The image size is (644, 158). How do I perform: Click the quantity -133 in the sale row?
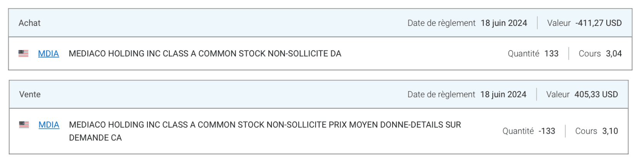[x=547, y=131]
